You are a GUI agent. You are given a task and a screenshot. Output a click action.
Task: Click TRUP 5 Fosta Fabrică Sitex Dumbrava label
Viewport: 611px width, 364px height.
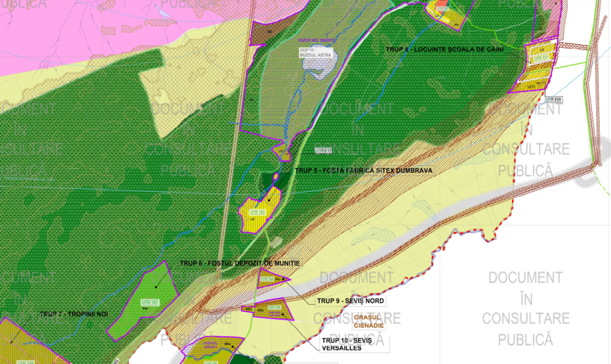[x=363, y=170]
